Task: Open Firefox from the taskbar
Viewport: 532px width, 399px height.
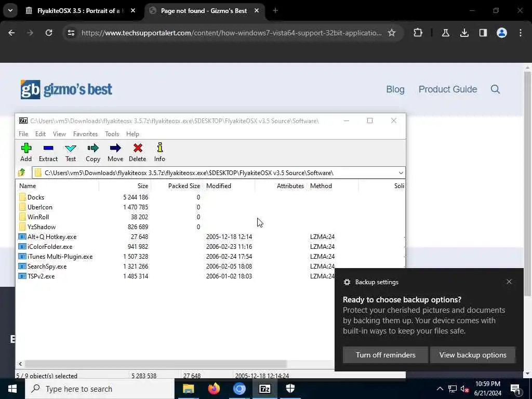Action: click(x=214, y=389)
